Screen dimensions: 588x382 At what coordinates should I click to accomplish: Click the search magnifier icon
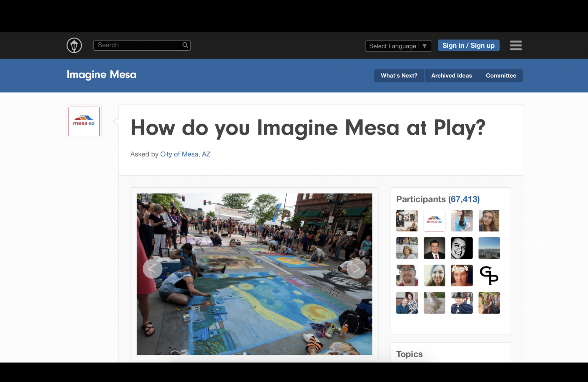pos(185,45)
